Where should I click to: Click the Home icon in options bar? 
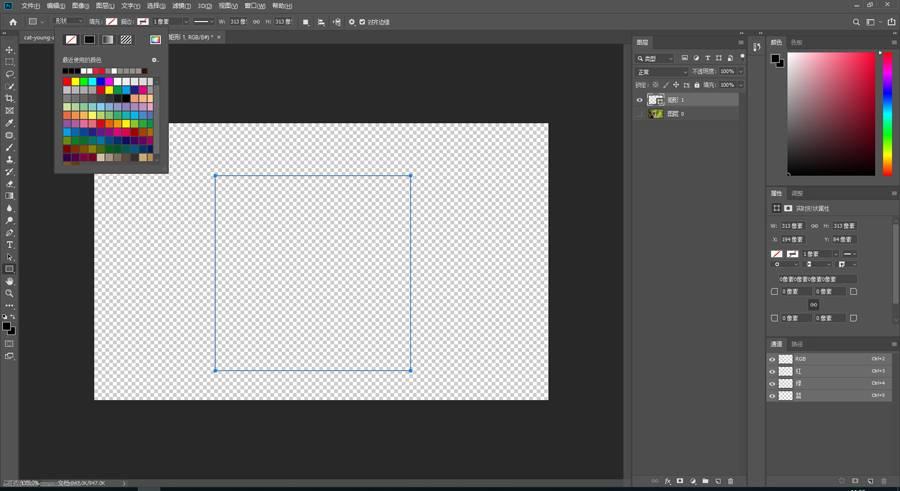[12, 21]
